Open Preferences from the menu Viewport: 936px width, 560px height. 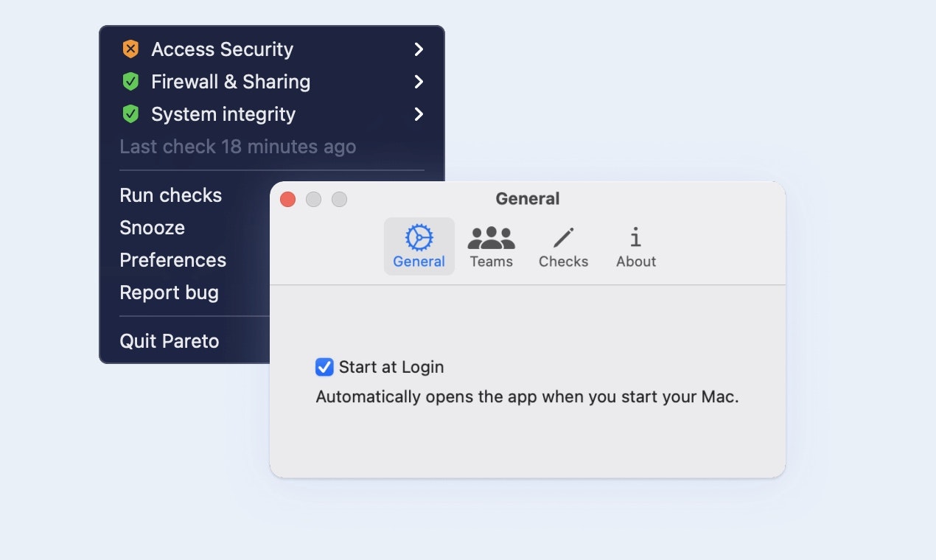(x=172, y=259)
